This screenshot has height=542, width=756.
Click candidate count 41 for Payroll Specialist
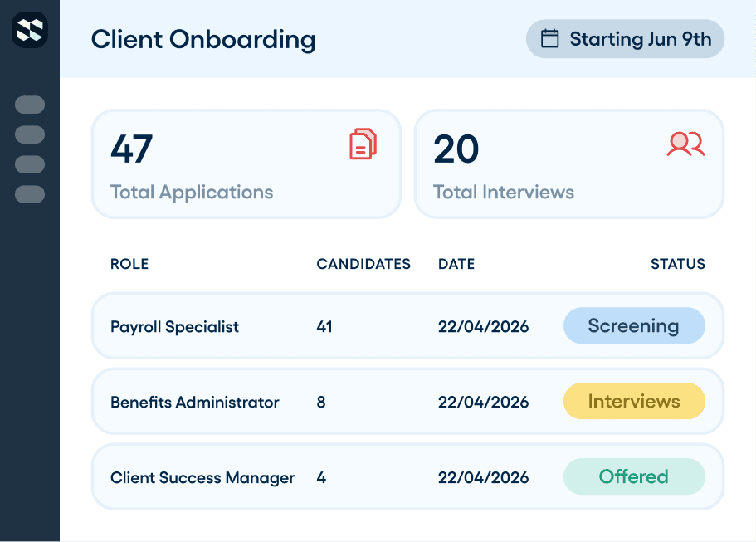[324, 326]
